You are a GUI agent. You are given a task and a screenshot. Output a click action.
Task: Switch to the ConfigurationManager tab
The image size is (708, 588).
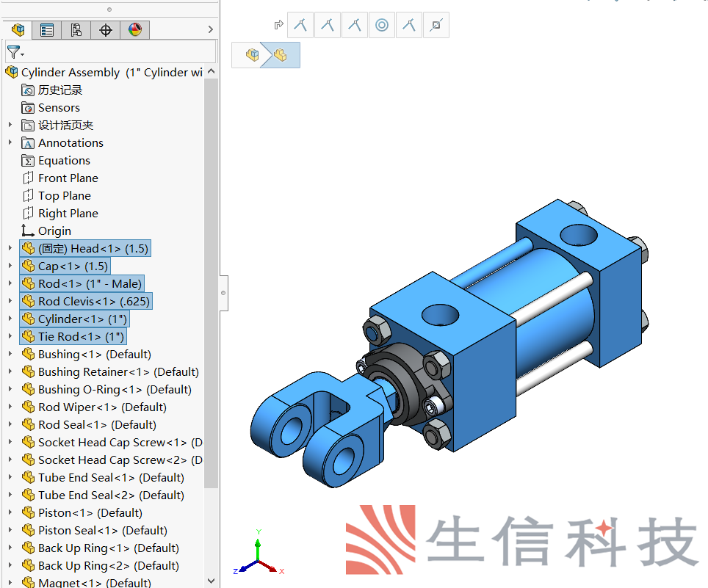[x=76, y=30]
